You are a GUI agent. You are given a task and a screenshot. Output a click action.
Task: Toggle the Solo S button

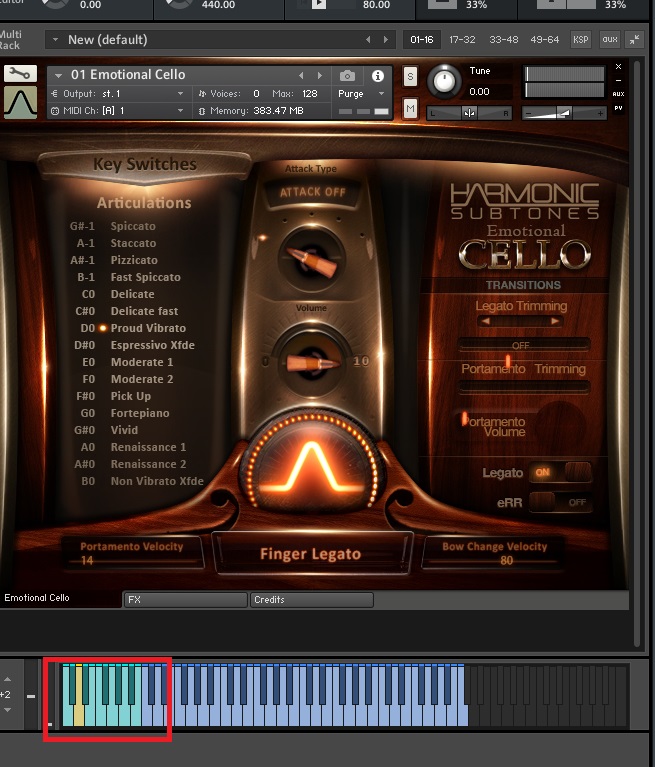tap(410, 76)
